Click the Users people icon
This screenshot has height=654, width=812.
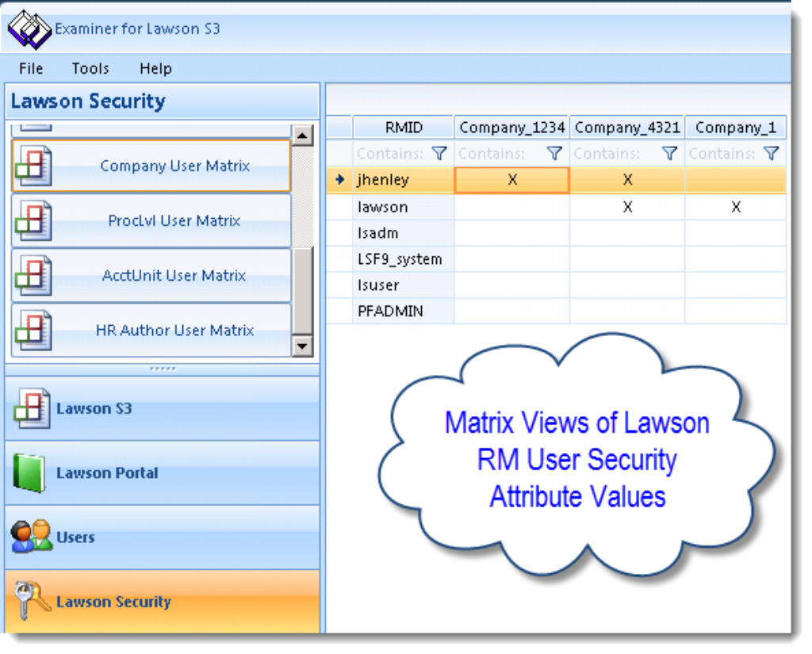[x=32, y=537]
